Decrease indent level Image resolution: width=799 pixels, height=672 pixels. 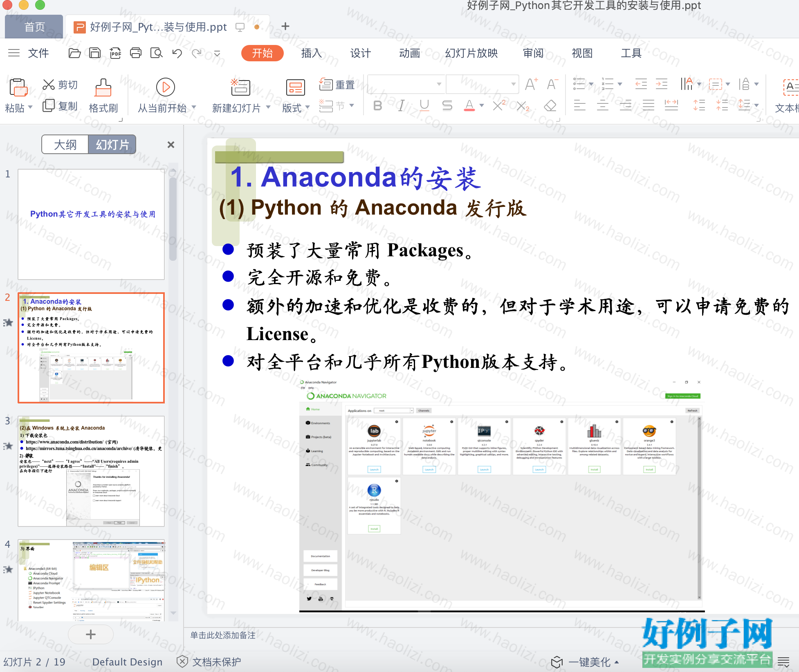point(641,84)
